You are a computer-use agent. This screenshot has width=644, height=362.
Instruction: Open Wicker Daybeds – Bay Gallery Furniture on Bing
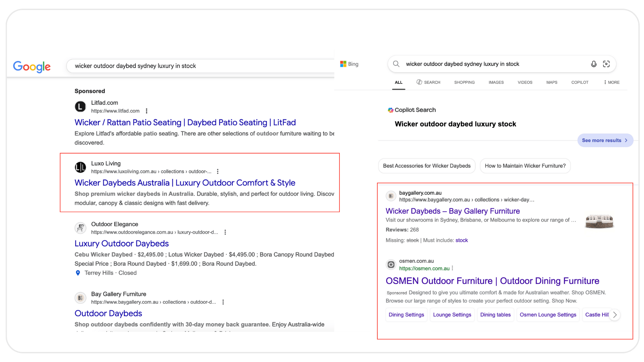point(452,211)
